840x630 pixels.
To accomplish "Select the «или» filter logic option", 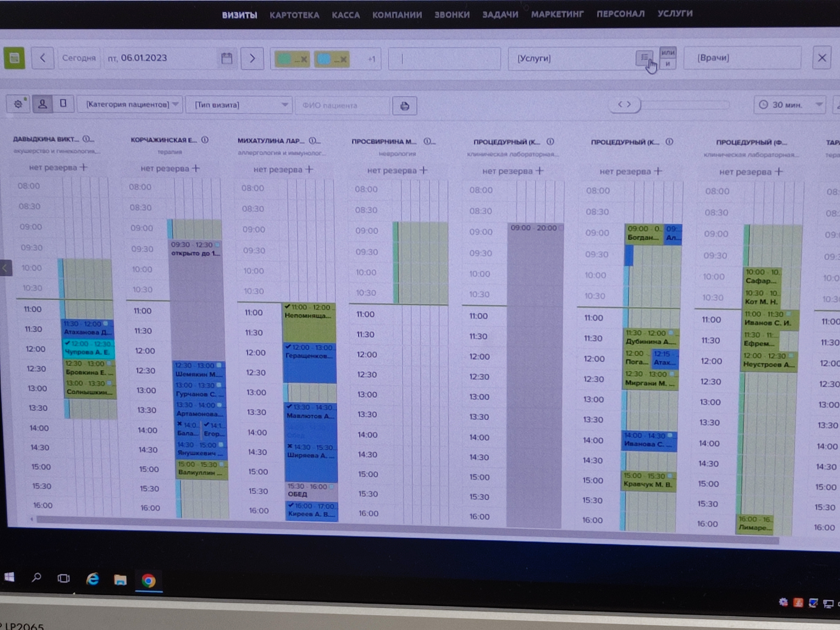I will click(x=668, y=52).
